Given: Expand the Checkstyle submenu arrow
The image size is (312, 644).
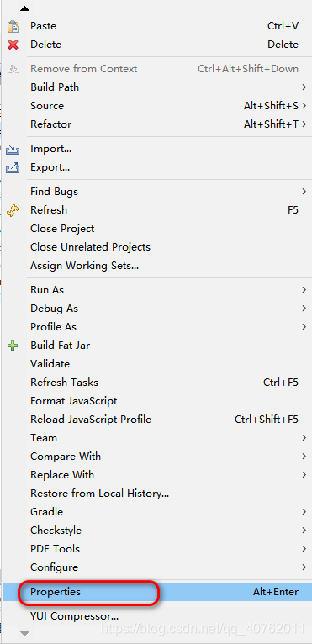Looking at the screenshot, I should point(304,531).
